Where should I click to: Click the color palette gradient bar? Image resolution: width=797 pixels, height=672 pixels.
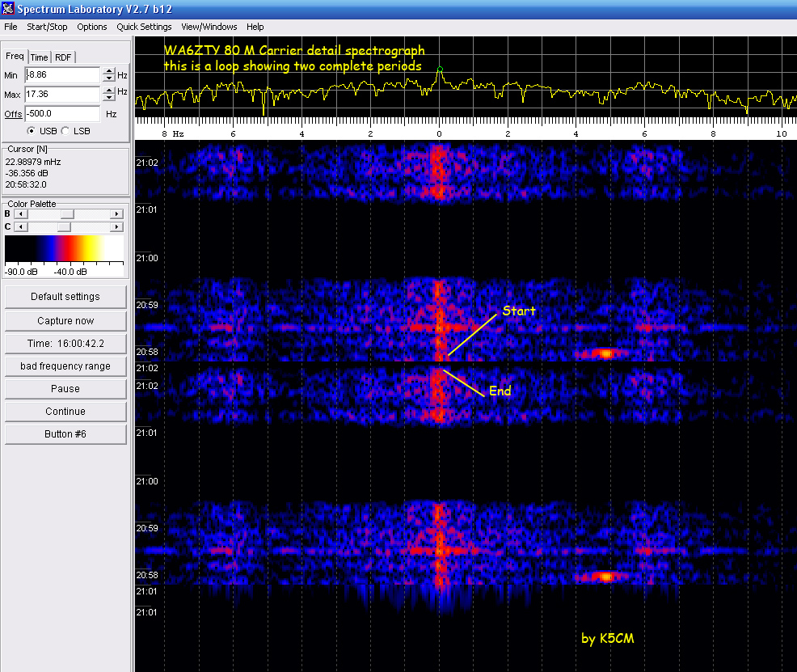[x=64, y=248]
